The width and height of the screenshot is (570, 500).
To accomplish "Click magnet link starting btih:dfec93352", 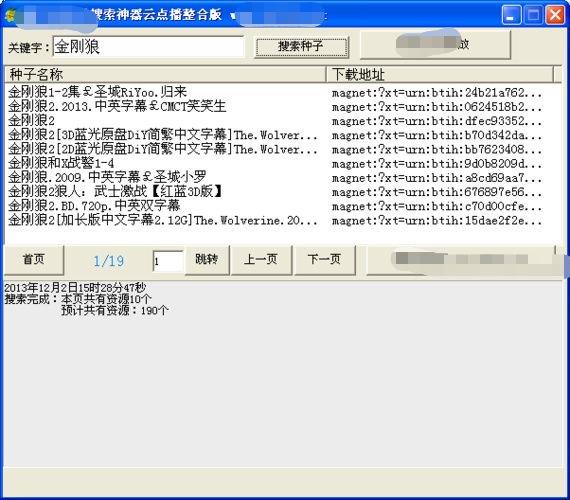I will pos(437,121).
